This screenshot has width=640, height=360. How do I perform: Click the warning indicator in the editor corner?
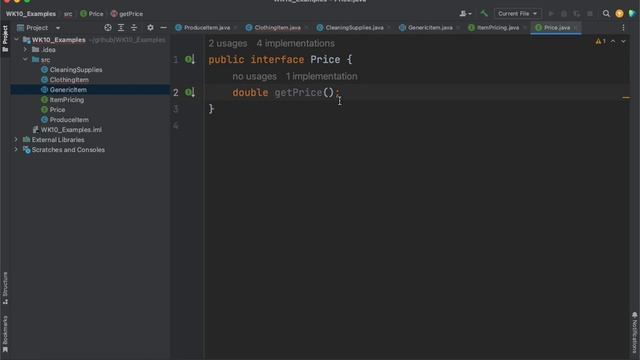click(x=600, y=41)
